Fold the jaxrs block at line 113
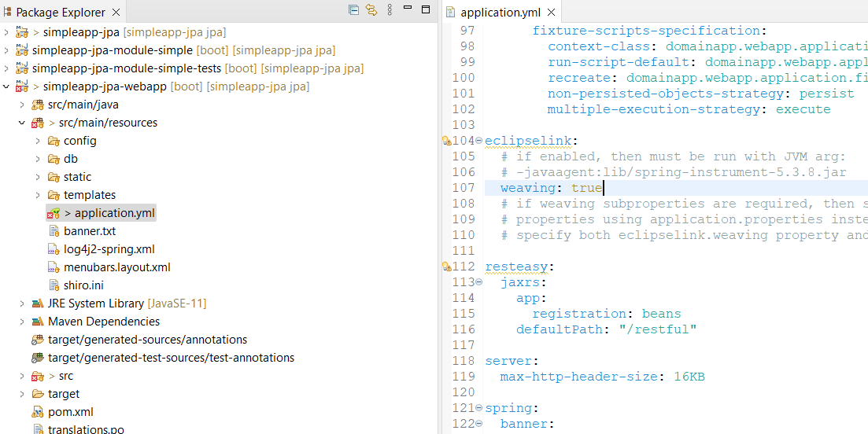 pyautogui.click(x=479, y=282)
